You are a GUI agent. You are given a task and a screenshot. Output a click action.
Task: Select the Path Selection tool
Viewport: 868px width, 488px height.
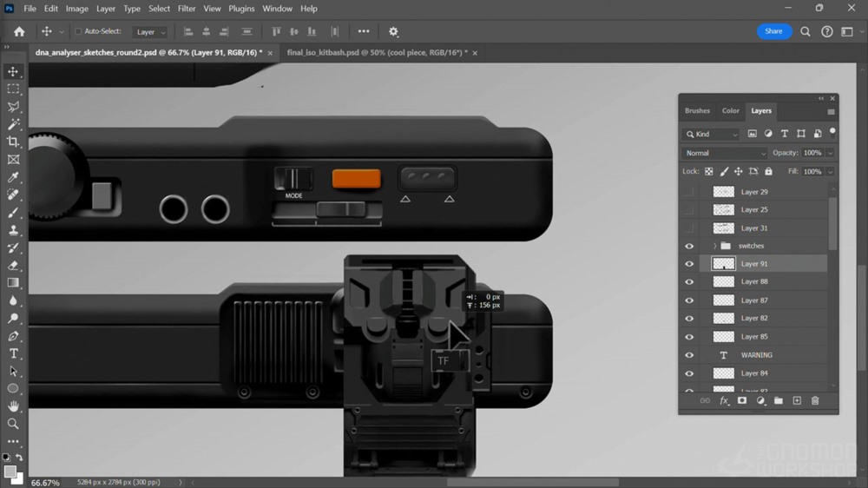tap(13, 371)
